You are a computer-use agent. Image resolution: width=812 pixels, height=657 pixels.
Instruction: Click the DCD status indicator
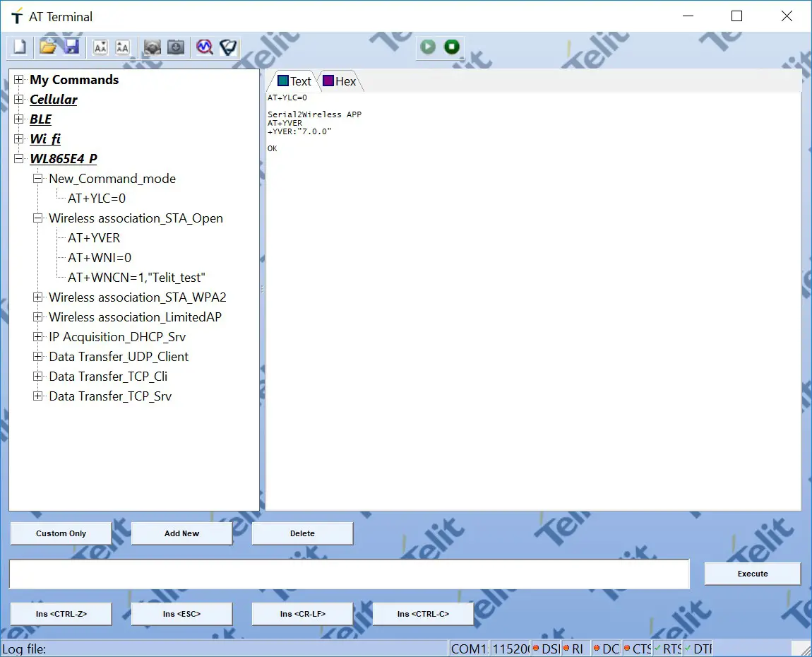607,649
